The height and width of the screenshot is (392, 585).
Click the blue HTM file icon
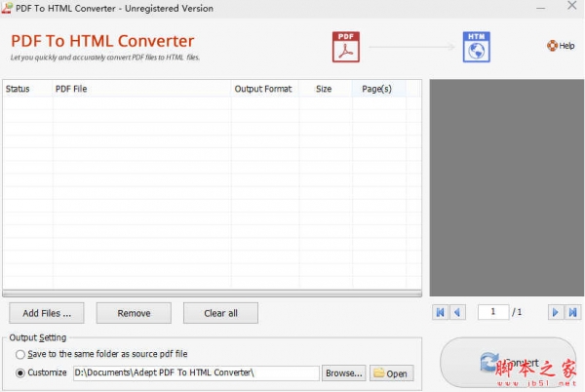point(477,47)
